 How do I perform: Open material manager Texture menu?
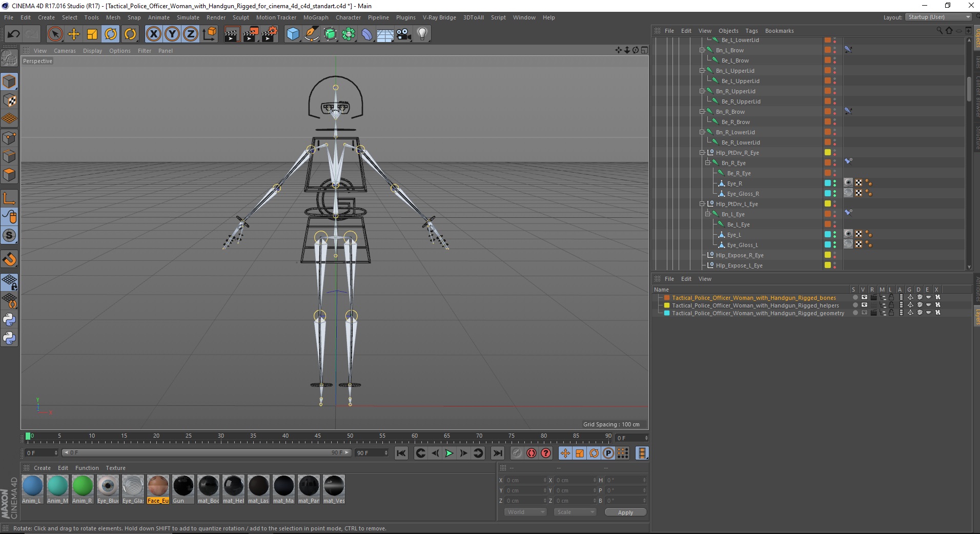click(115, 468)
